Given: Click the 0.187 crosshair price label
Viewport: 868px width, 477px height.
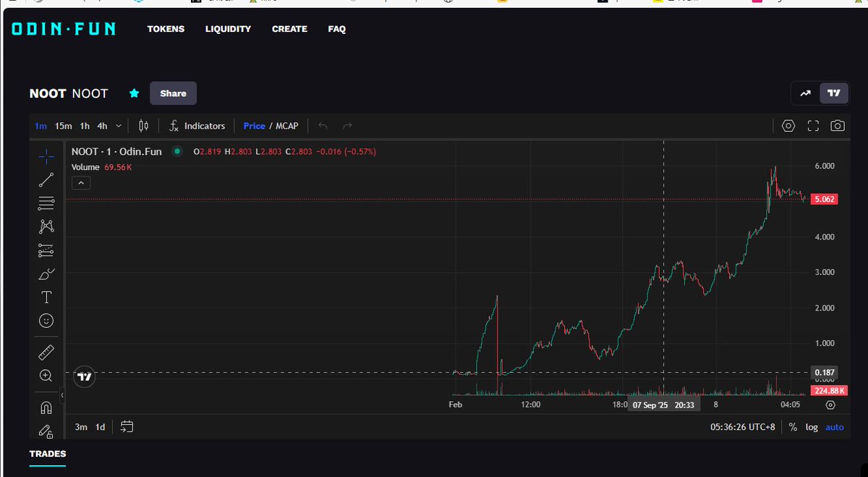Looking at the screenshot, I should tap(825, 372).
